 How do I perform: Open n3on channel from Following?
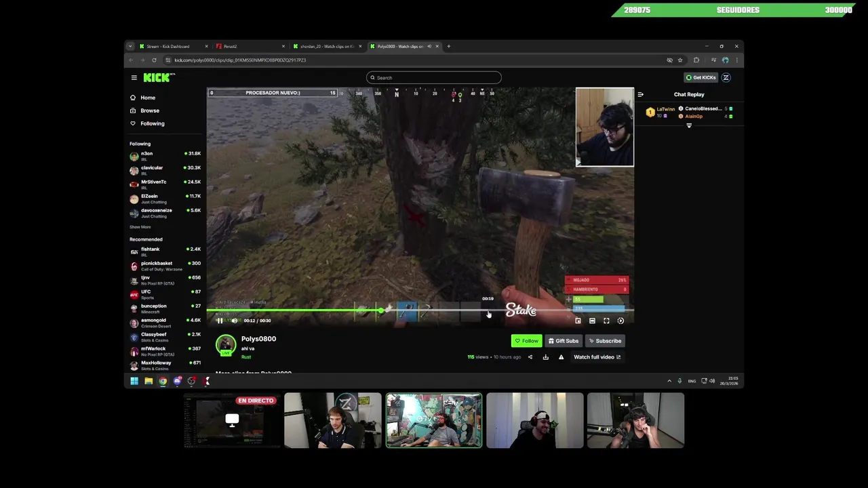click(x=165, y=156)
